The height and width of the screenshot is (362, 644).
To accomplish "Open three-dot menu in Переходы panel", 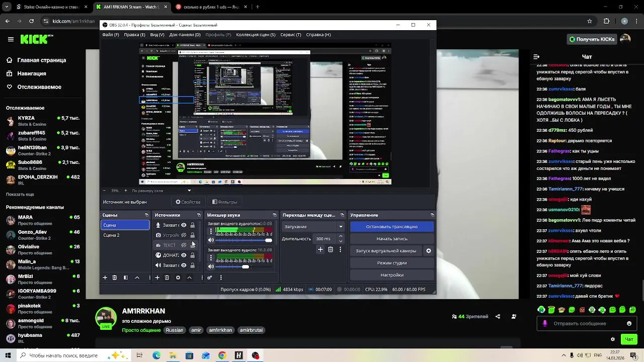I will [x=341, y=249].
